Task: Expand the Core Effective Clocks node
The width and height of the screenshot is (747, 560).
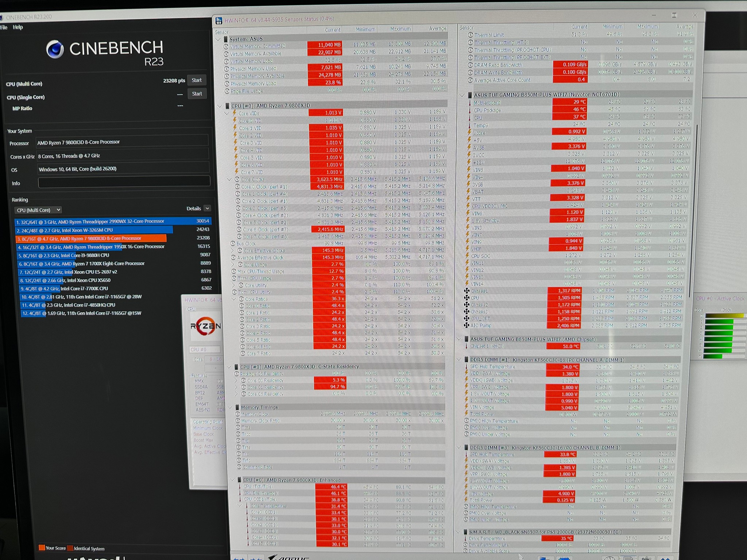Action: (x=233, y=250)
